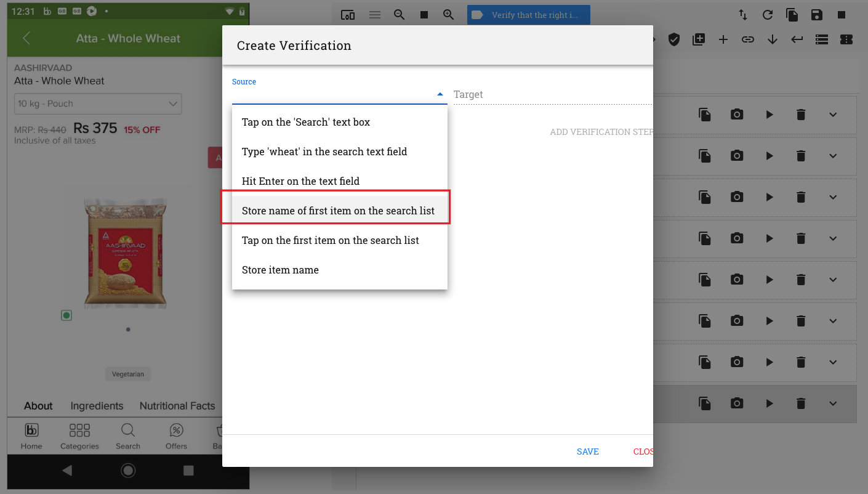Image resolution: width=868 pixels, height=494 pixels.
Task: Select 'Tap on the first item on the search list'
Action: [339, 240]
